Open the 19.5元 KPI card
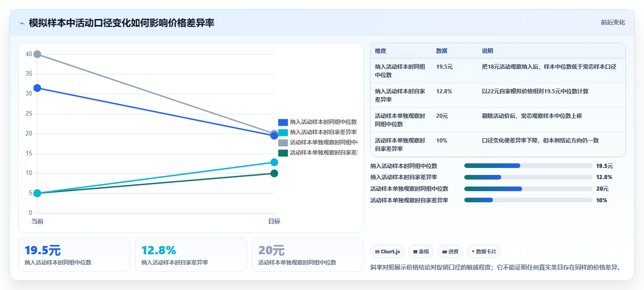This screenshot has width=644, height=290. point(74,255)
